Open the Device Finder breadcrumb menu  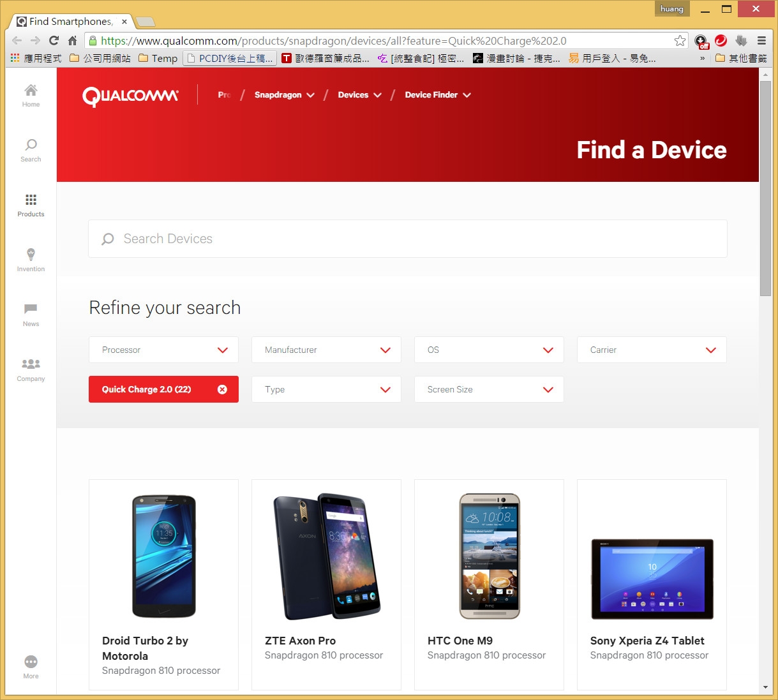coord(438,95)
